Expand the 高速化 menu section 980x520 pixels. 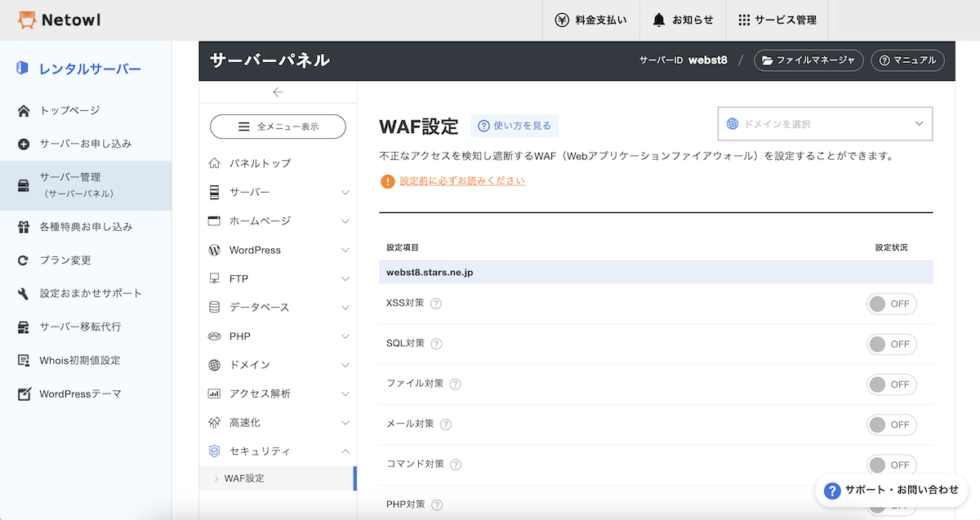pyautogui.click(x=278, y=423)
